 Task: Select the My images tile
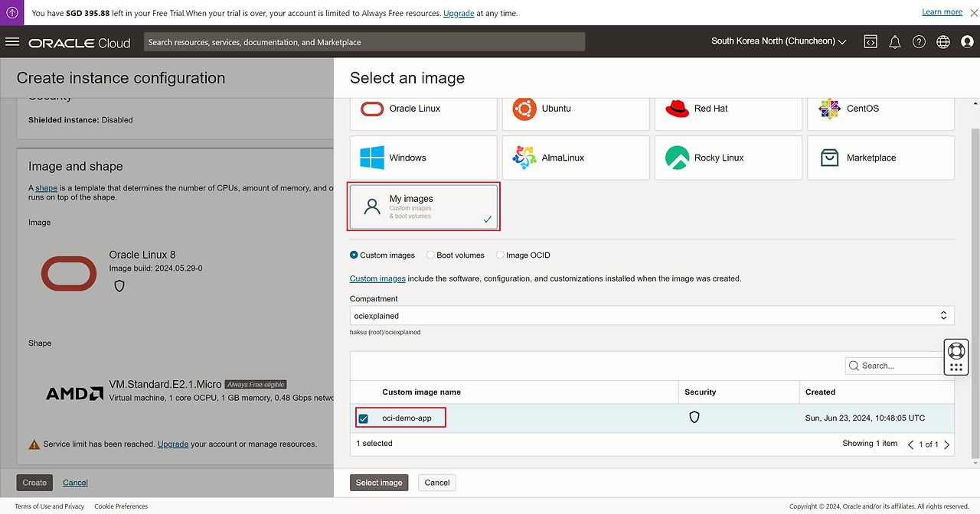coord(423,207)
